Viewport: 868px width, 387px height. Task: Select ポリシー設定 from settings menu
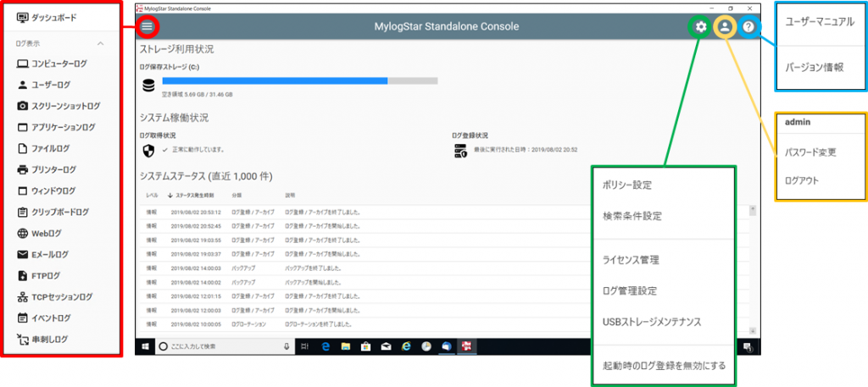[x=627, y=185]
